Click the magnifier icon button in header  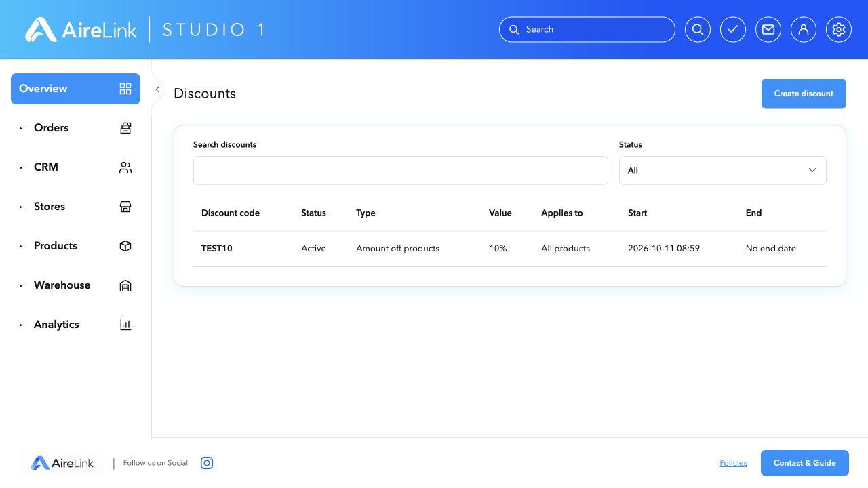(698, 30)
